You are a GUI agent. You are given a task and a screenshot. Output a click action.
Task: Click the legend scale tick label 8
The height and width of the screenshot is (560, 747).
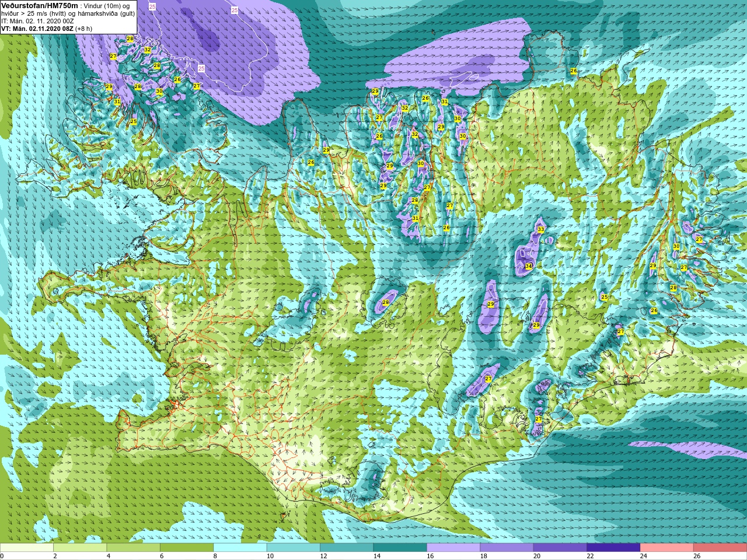(215, 556)
